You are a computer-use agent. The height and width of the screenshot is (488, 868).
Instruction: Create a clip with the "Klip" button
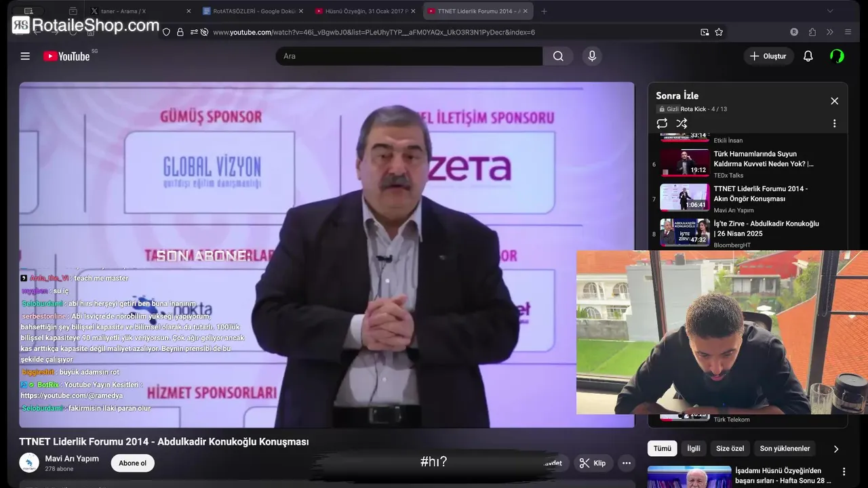click(x=592, y=464)
